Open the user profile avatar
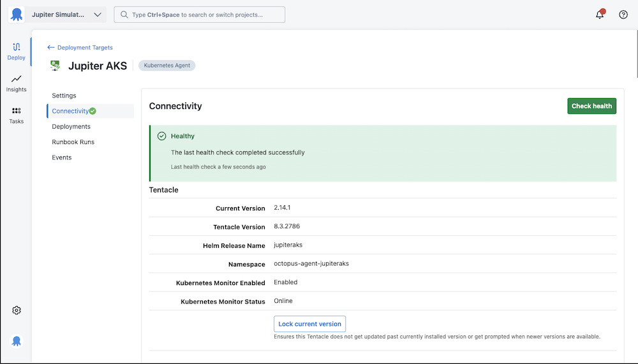Screen dimensions: 638x364 pyautogui.click(x=17, y=341)
